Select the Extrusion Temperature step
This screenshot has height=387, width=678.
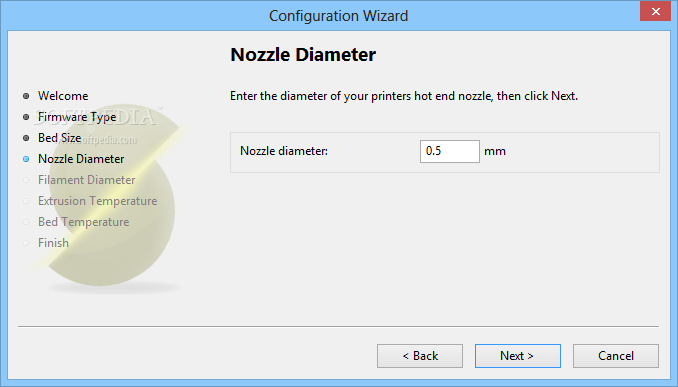tap(98, 201)
